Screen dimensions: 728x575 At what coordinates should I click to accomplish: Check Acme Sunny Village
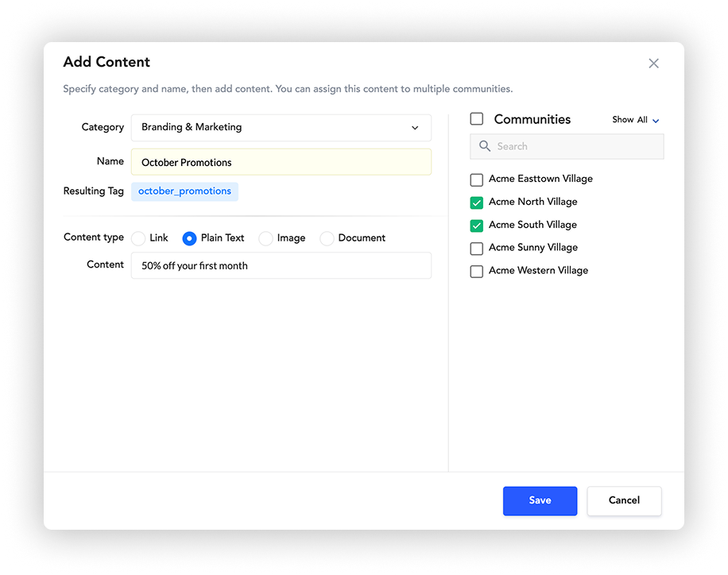click(x=476, y=249)
